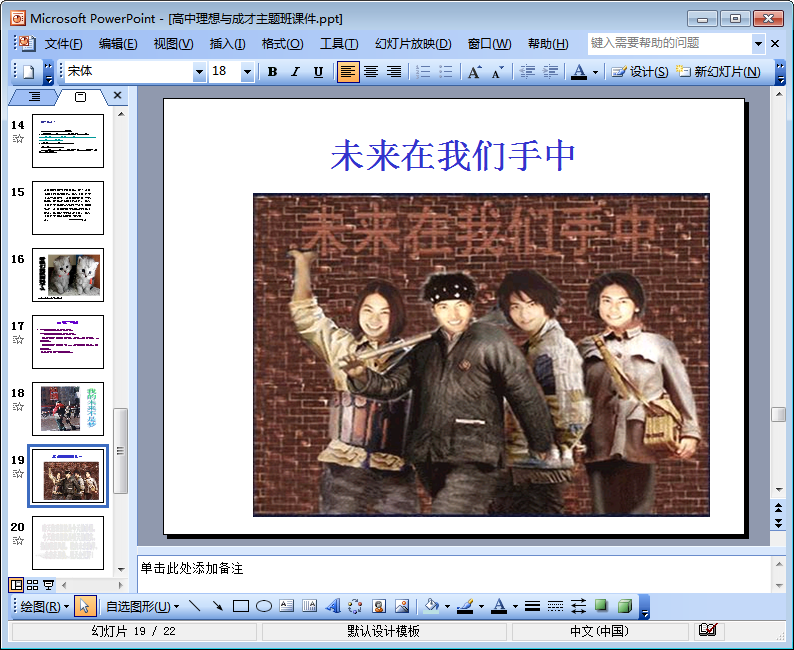Open the Fill Color dropdown arrow
The height and width of the screenshot is (650, 794).
click(x=447, y=606)
